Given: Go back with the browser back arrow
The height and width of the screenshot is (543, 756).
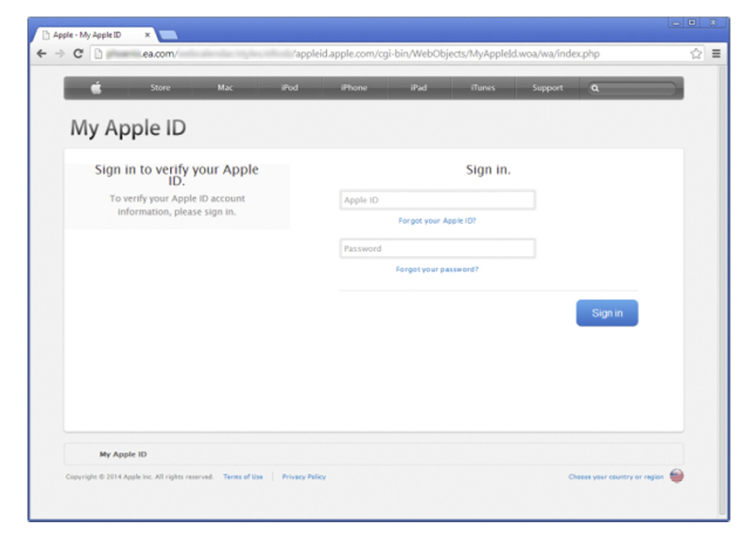Looking at the screenshot, I should coord(42,54).
